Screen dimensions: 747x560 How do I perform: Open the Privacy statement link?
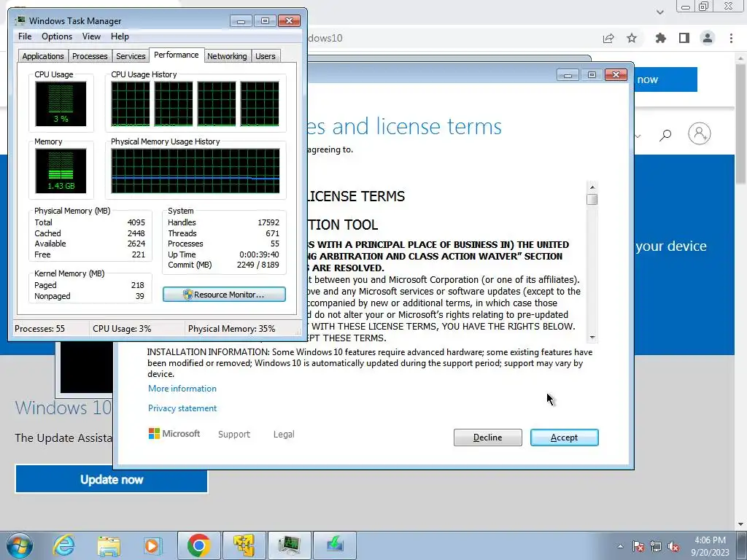pyautogui.click(x=182, y=408)
